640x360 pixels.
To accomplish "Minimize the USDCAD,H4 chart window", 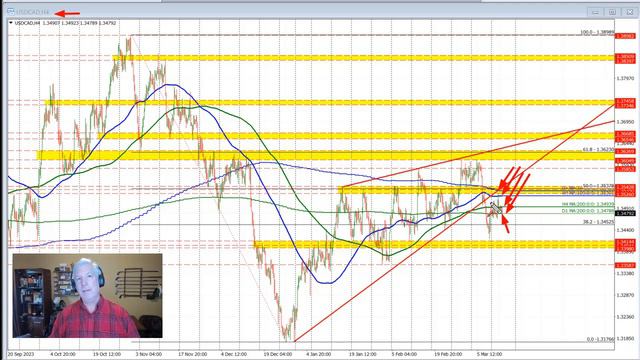I will (x=595, y=12).
